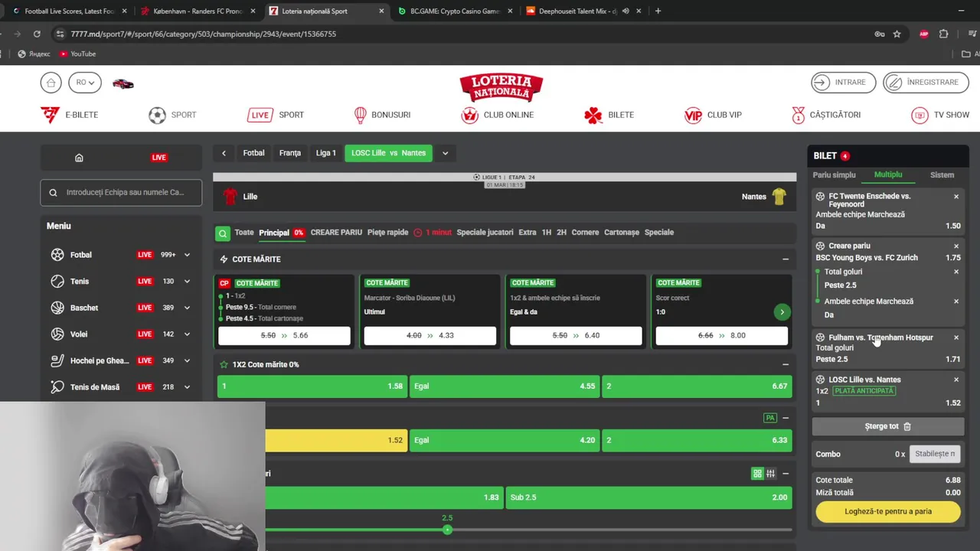Switch to the Cartonașe tab
The image size is (980, 551).
tap(622, 233)
